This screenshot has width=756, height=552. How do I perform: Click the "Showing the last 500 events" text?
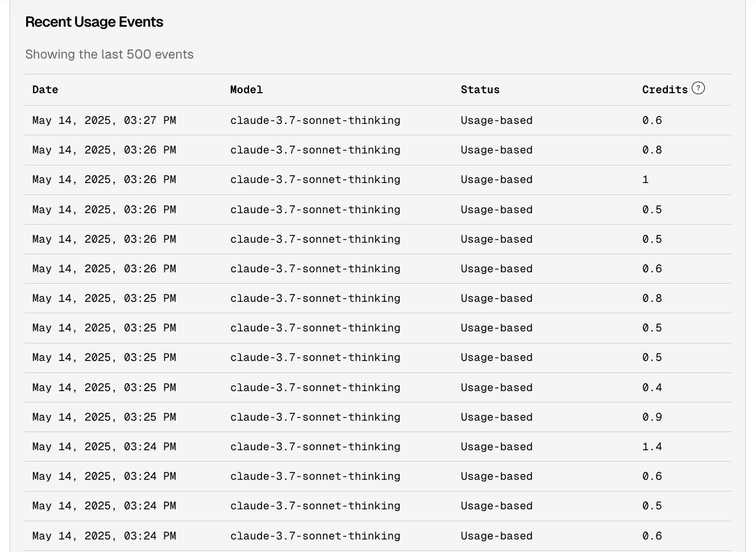point(109,55)
